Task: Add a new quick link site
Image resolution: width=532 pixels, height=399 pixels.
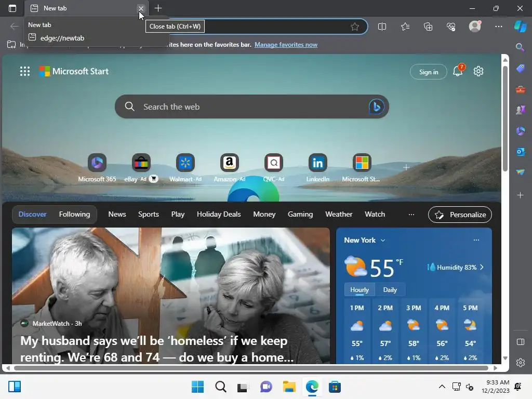Action: (x=406, y=167)
